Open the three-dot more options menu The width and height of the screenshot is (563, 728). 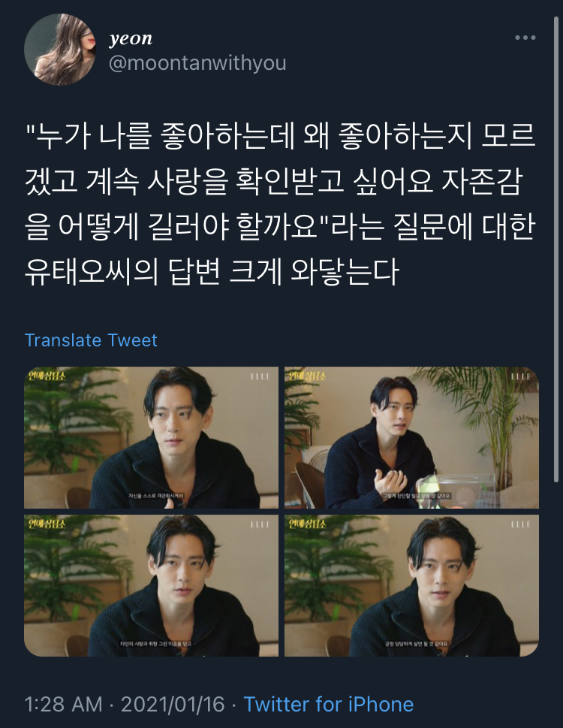(525, 38)
